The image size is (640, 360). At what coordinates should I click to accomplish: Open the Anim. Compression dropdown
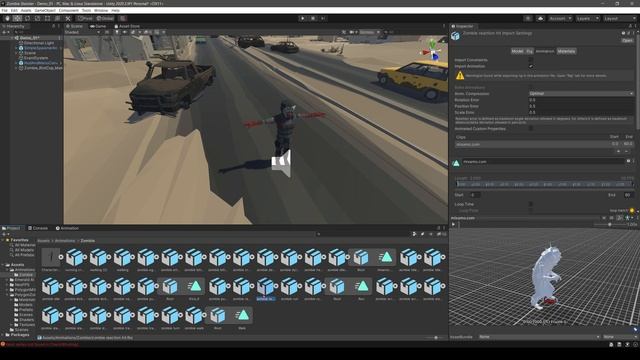click(581, 93)
